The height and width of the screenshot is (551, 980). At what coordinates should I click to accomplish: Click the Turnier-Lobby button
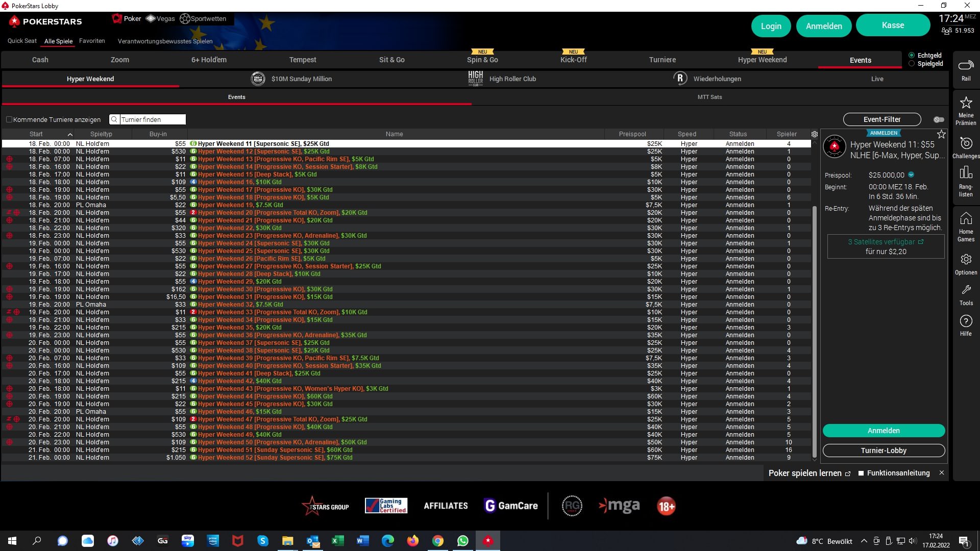pos(884,450)
